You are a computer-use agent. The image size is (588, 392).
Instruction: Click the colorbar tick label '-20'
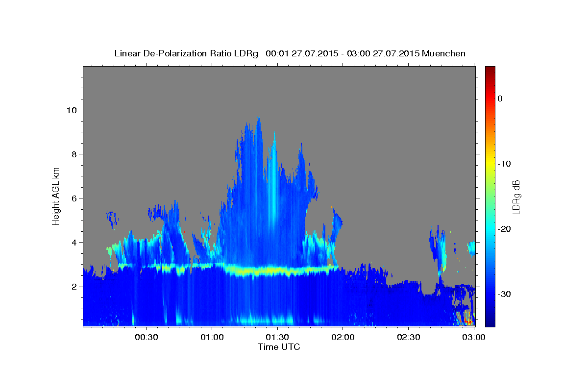504,229
